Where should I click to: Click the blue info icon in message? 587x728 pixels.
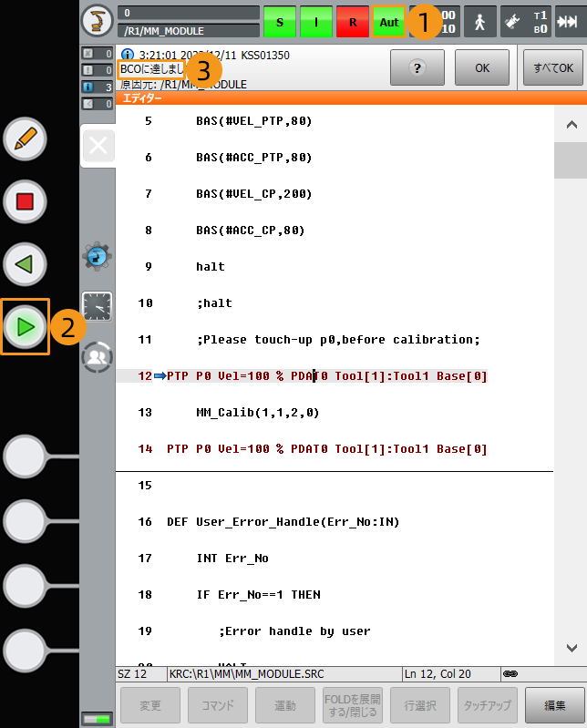[x=128, y=55]
